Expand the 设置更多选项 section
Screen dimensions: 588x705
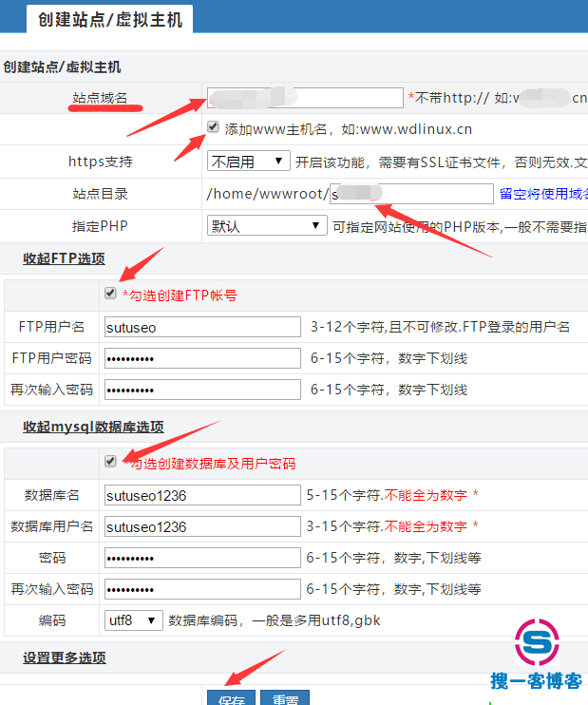[x=64, y=657]
